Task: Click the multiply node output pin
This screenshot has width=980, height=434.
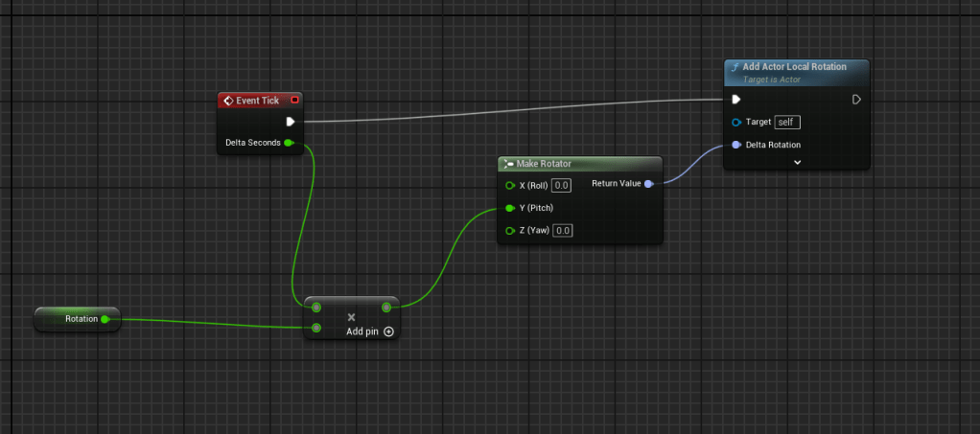Action: tap(386, 308)
